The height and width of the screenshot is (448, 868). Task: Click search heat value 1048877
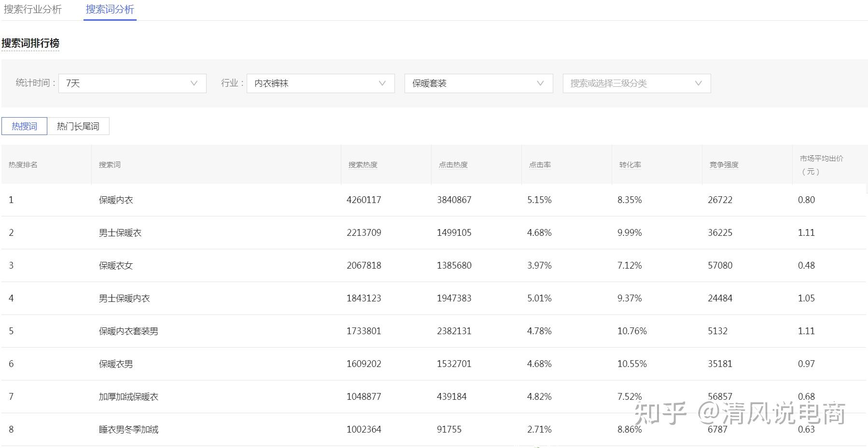[x=364, y=397]
